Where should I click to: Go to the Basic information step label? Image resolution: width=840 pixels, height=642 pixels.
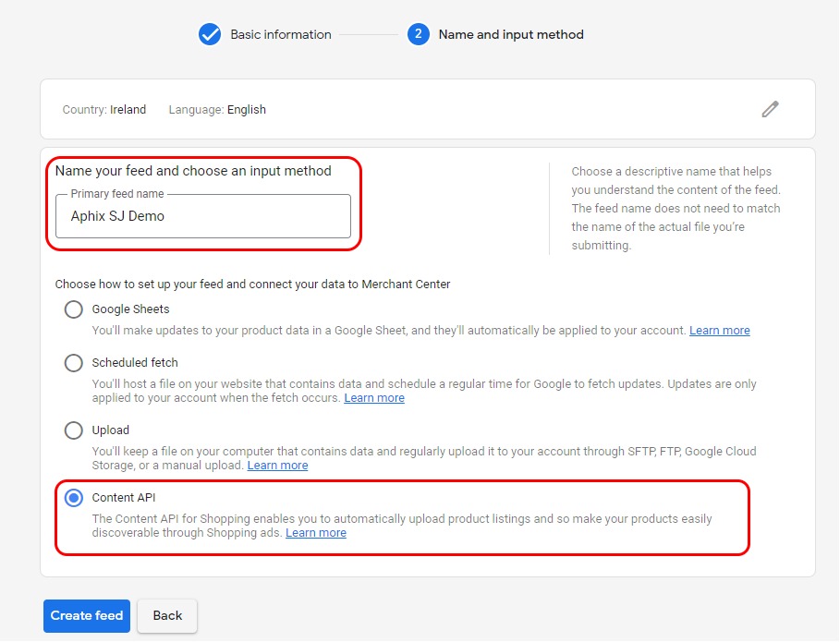click(280, 34)
